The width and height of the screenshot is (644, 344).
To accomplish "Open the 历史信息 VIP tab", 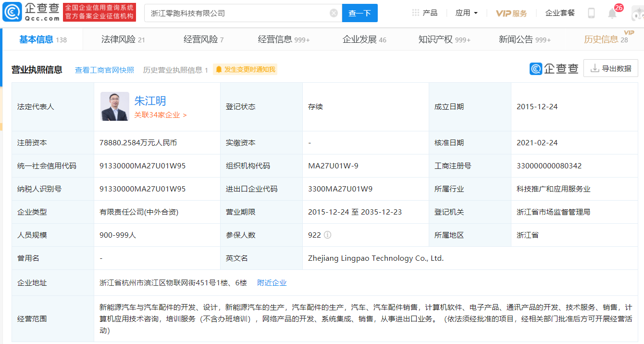I will (605, 39).
